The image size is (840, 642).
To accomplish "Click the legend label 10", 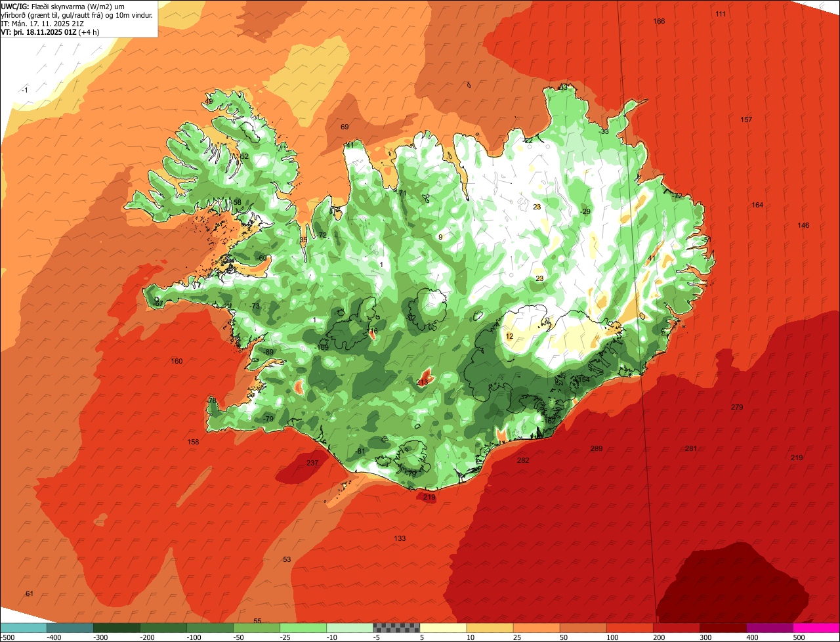I will tap(471, 637).
